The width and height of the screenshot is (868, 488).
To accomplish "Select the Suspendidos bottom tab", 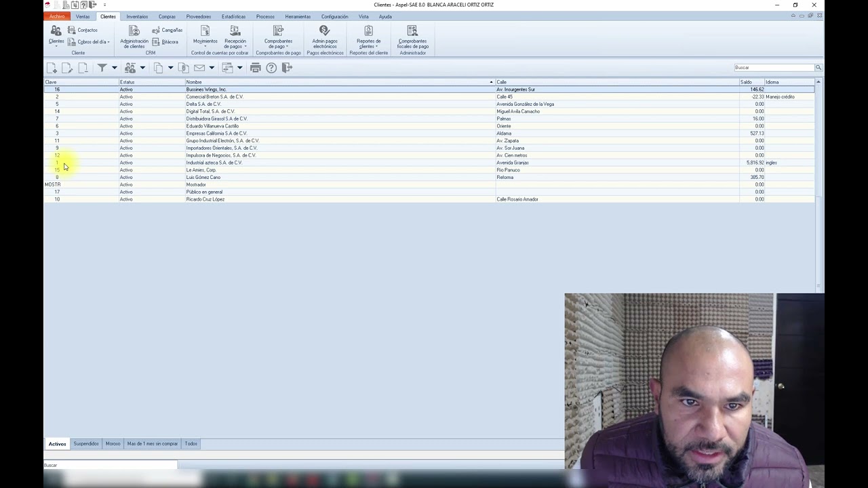I will click(86, 444).
